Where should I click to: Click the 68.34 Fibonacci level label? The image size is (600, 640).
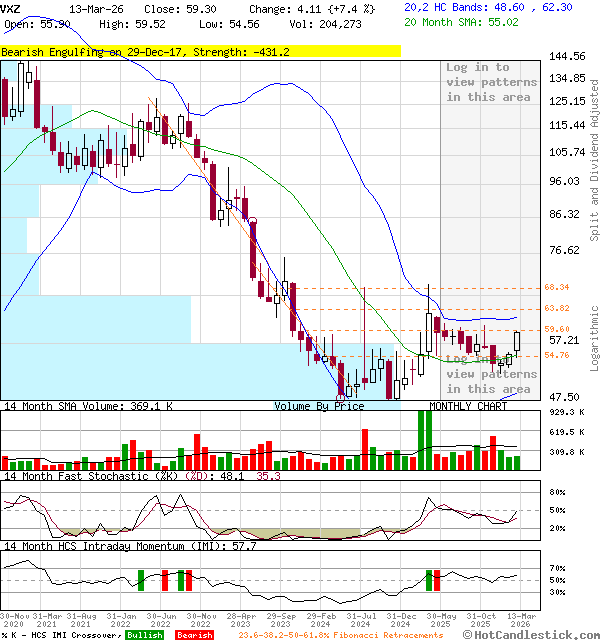557,287
